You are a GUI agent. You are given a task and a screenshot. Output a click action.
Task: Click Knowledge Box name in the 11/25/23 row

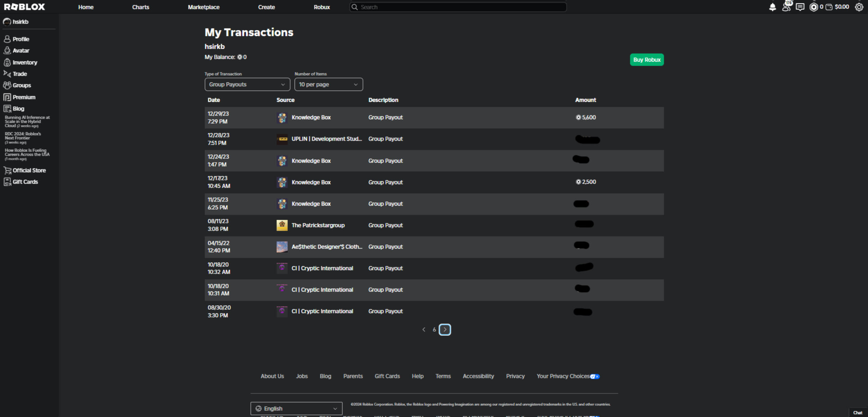tap(311, 204)
